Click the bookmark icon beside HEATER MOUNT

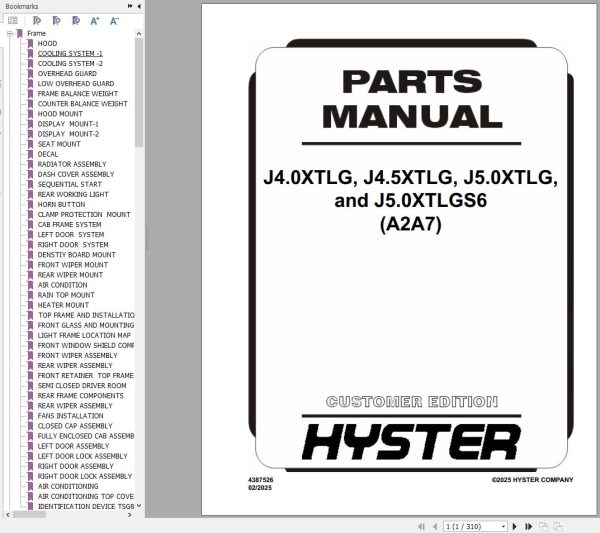(x=31, y=305)
